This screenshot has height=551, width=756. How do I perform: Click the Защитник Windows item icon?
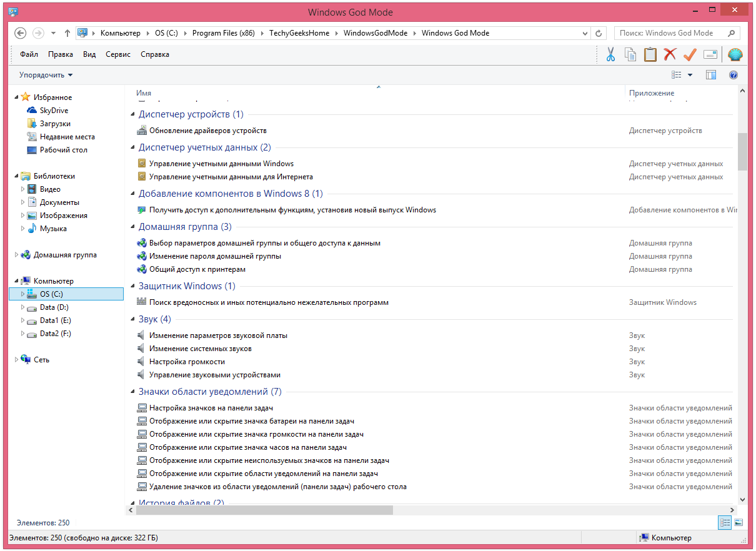coord(142,302)
